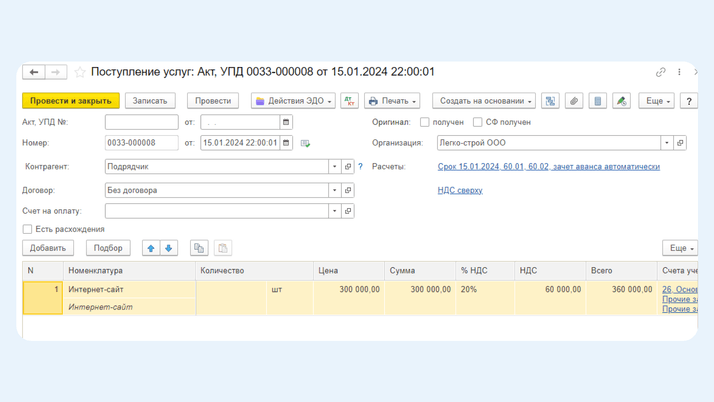Open the Счет на оплату record card
The image size is (714, 402).
348,211
